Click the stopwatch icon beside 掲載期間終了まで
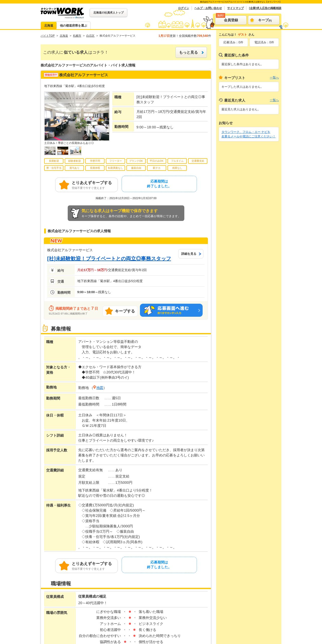This screenshot has width=322, height=644. (51, 308)
